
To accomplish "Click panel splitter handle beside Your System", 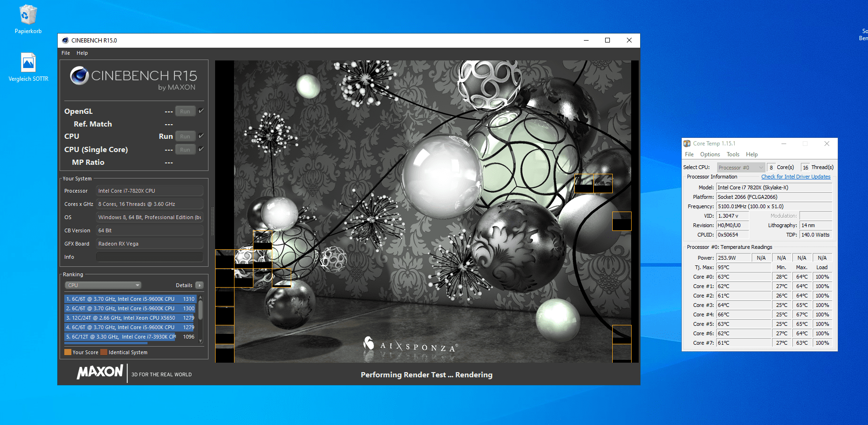I will tap(212, 221).
